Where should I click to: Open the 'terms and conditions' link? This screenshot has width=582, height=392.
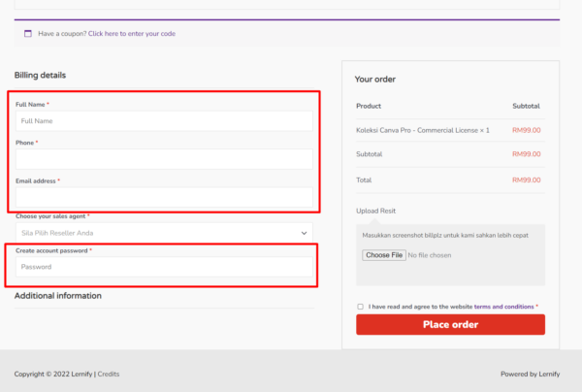pyautogui.click(x=503, y=307)
